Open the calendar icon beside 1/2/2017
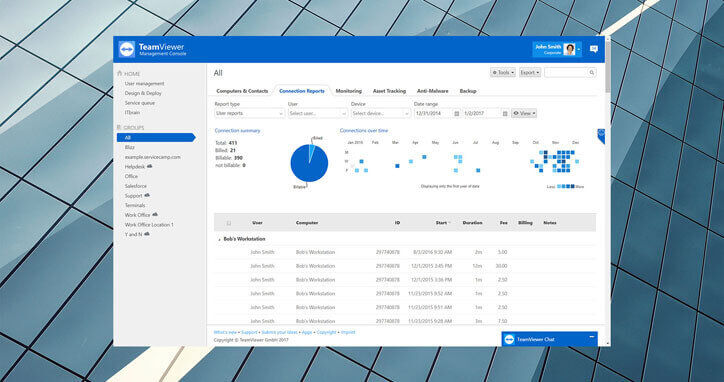The width and height of the screenshot is (724, 382). [x=505, y=113]
